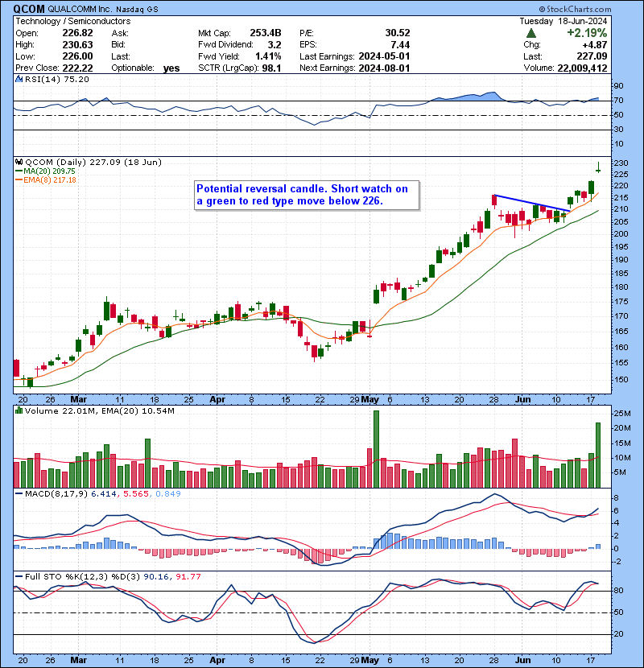Click the Potential reversal candle annotation box

pos(307,195)
